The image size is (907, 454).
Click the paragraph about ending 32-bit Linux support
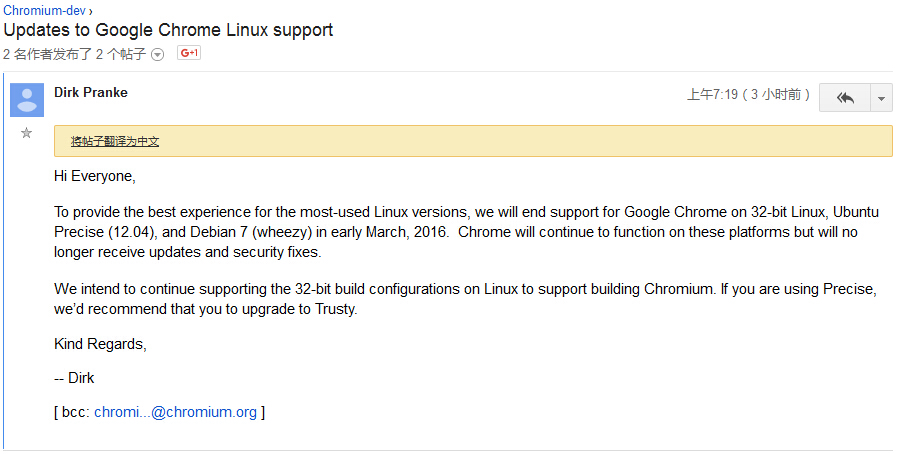pos(466,232)
